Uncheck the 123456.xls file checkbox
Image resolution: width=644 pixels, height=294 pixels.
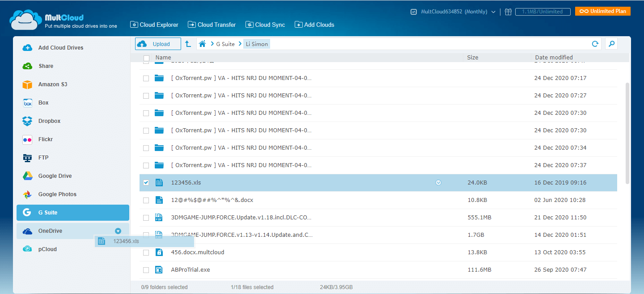tap(146, 183)
